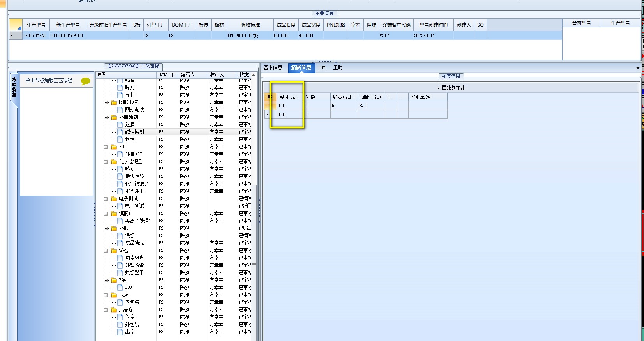Click the 残铜率(%) column header
This screenshot has width=644, height=341.
427,97
